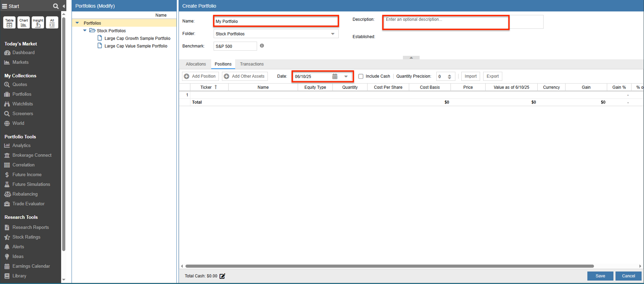The height and width of the screenshot is (284, 644).
Task: Switch to the Allocations tab
Action: (196, 64)
